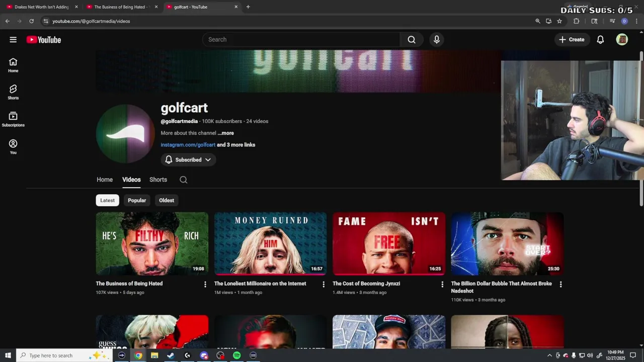Switch to the channel Shorts tab

click(158, 179)
